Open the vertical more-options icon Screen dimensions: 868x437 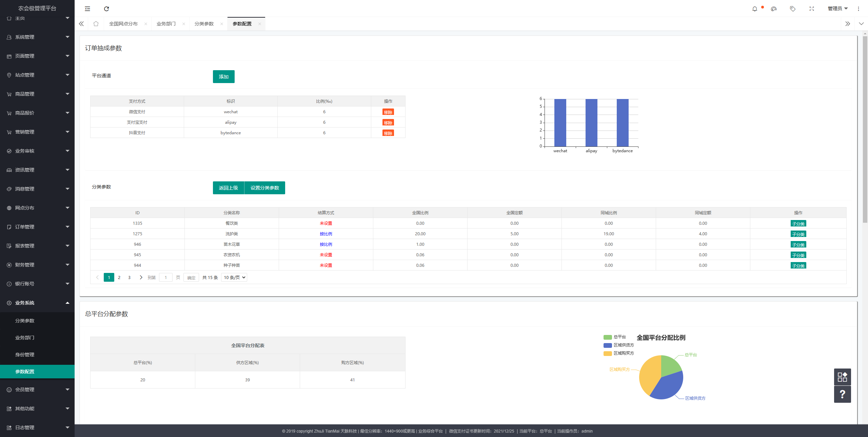(859, 9)
